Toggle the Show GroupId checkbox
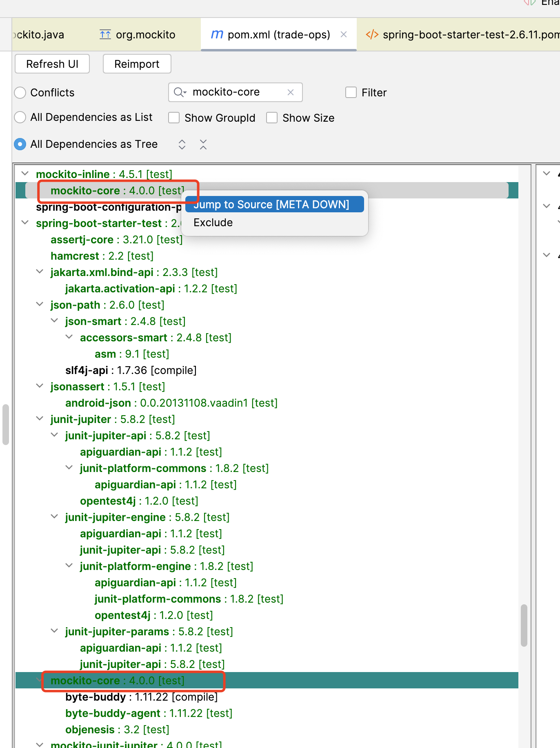 [174, 118]
